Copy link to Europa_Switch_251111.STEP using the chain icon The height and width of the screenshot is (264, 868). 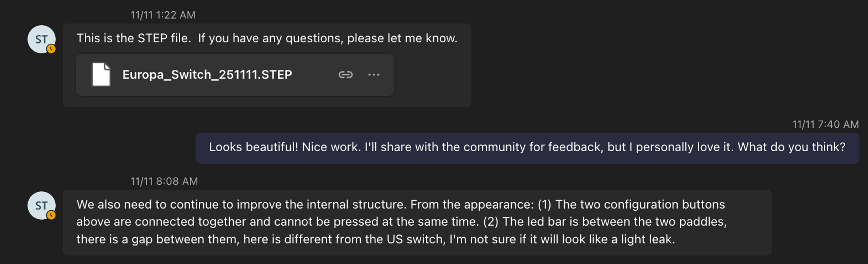(x=345, y=74)
